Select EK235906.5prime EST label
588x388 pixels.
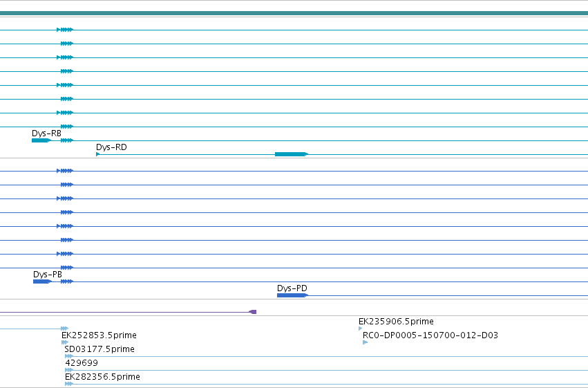[396, 321]
